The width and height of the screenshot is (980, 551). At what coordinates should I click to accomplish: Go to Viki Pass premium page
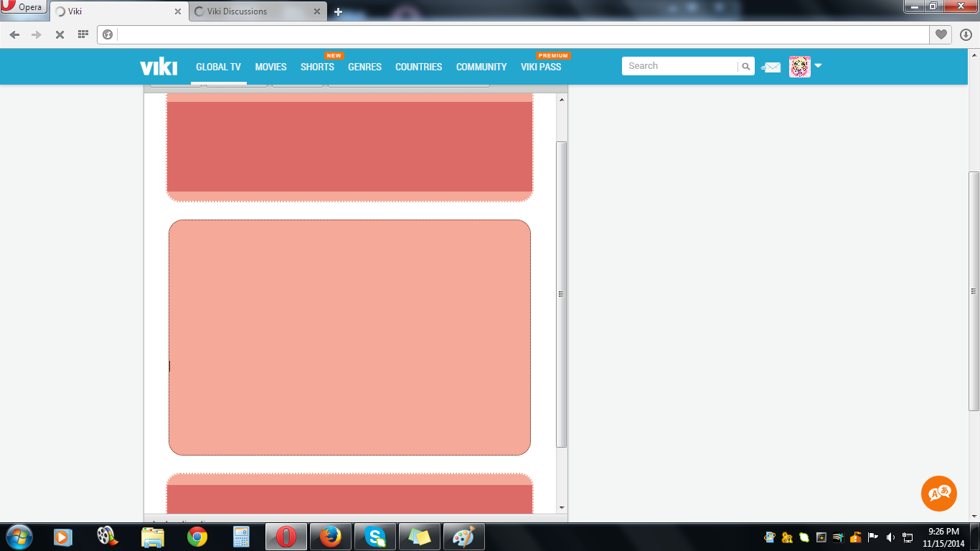pyautogui.click(x=541, y=67)
